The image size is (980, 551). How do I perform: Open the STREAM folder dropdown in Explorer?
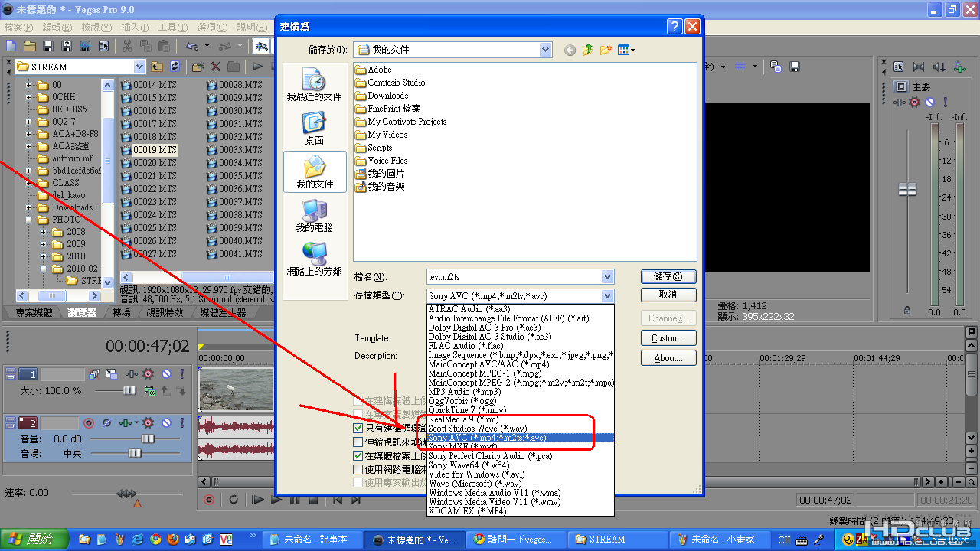[139, 67]
